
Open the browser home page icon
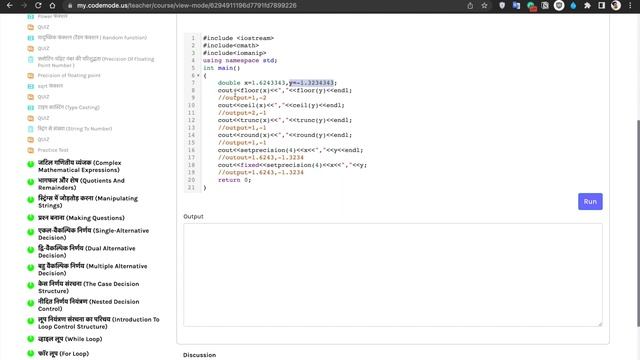pos(52,6)
